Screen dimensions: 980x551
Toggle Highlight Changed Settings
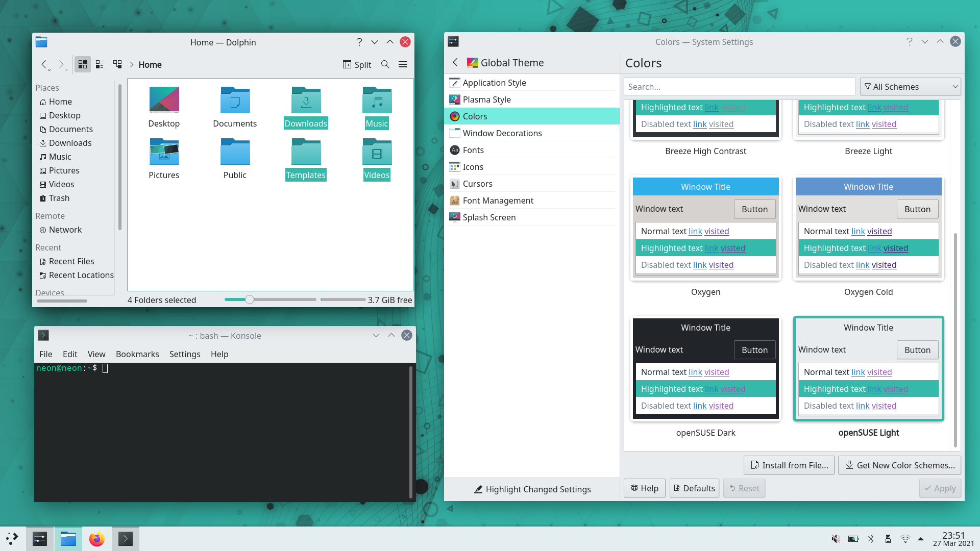pos(532,489)
